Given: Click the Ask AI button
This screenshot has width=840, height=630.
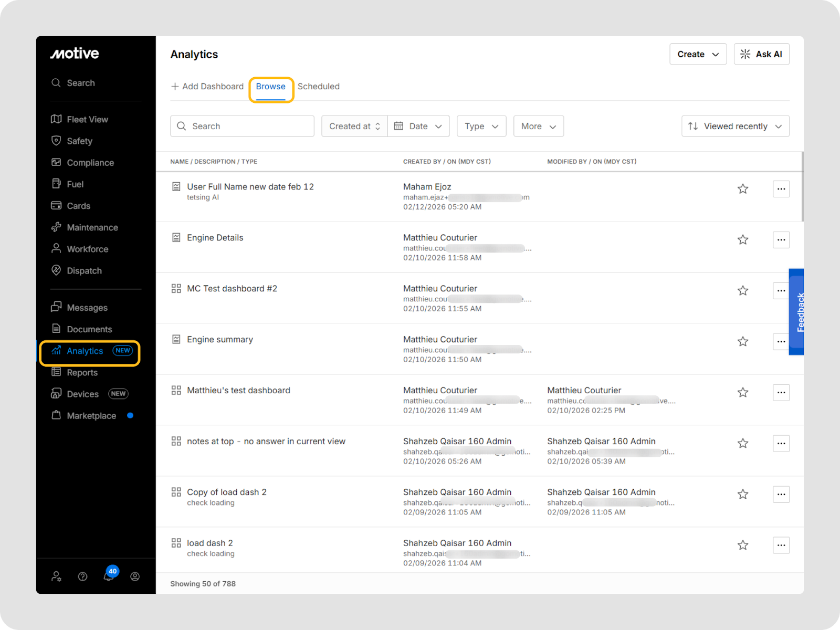Looking at the screenshot, I should (x=761, y=54).
